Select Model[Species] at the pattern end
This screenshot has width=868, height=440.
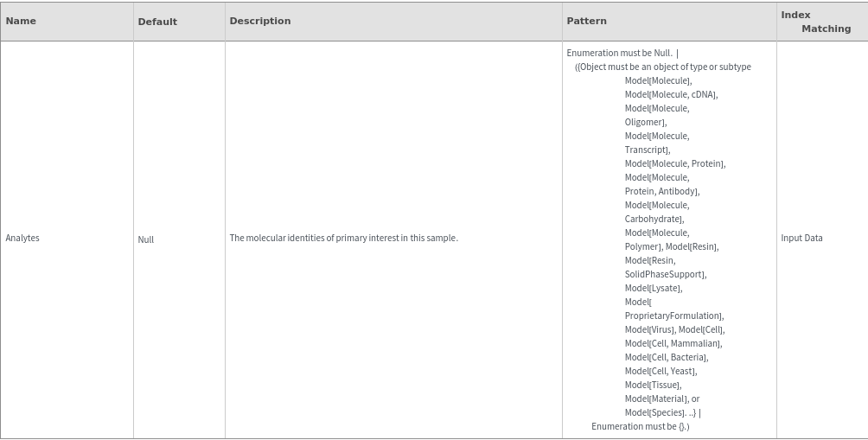[654, 412]
